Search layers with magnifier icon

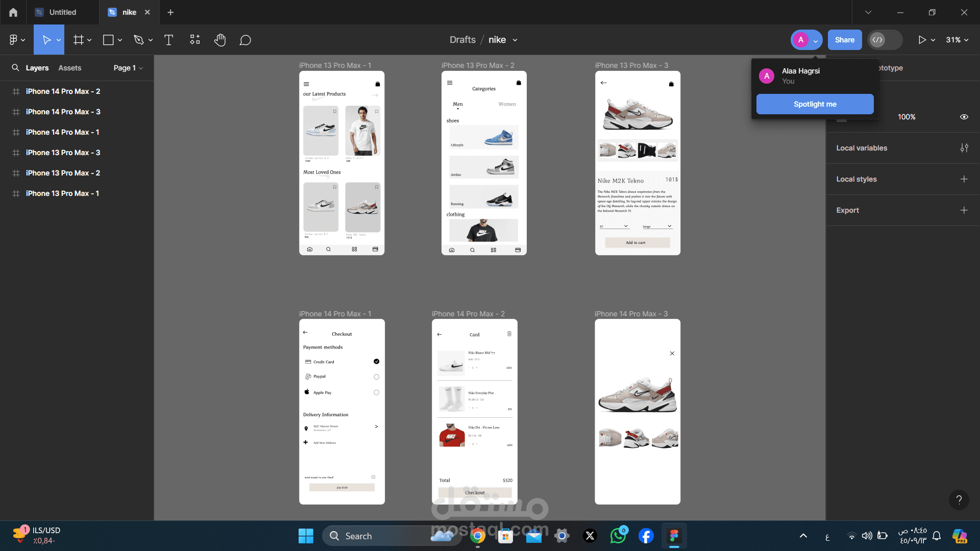[15, 67]
